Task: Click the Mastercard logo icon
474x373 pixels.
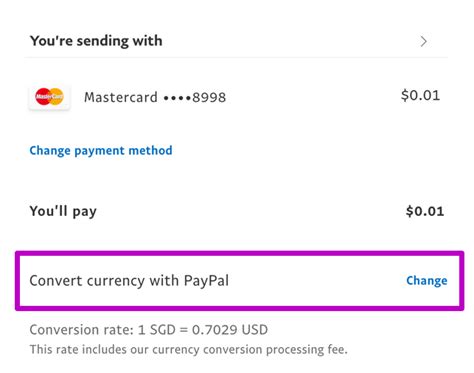Action: [x=49, y=97]
